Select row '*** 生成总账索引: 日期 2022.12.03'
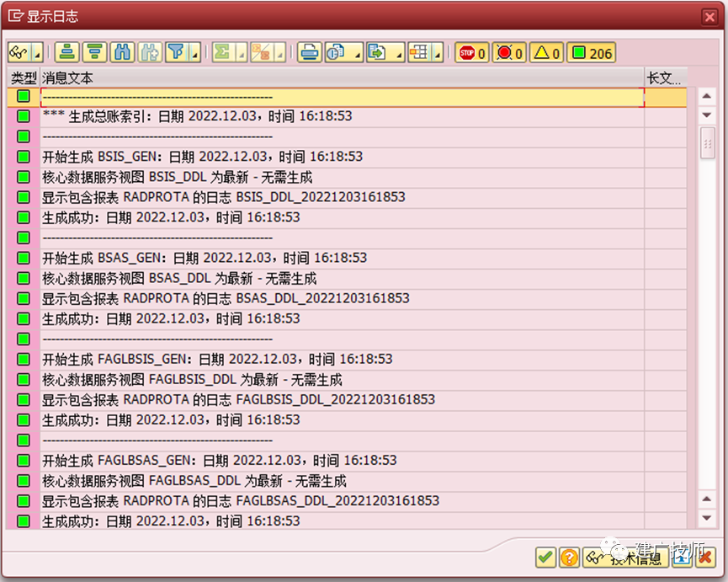This screenshot has width=728, height=582. click(x=347, y=116)
